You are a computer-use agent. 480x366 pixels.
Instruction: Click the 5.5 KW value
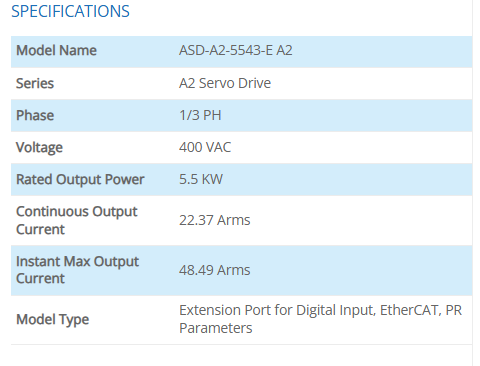coord(201,179)
